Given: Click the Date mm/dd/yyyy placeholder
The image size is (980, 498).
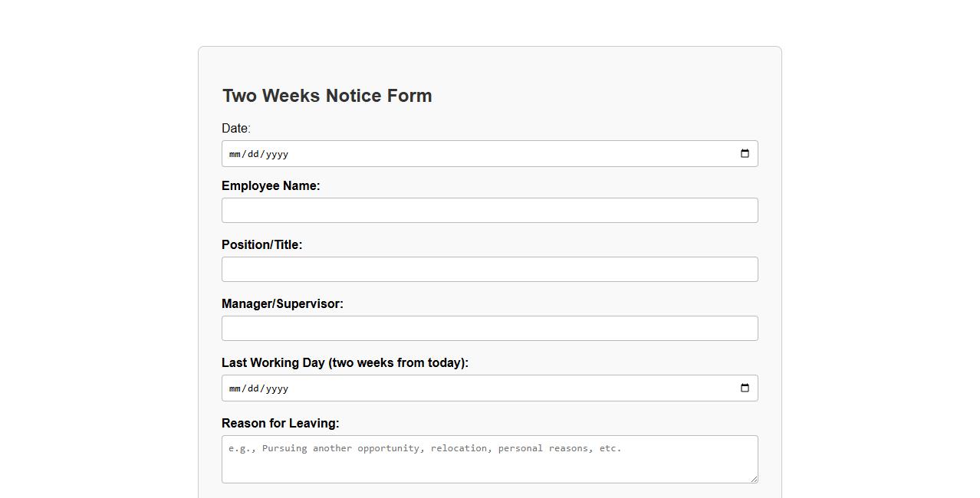Looking at the screenshot, I should 258,153.
